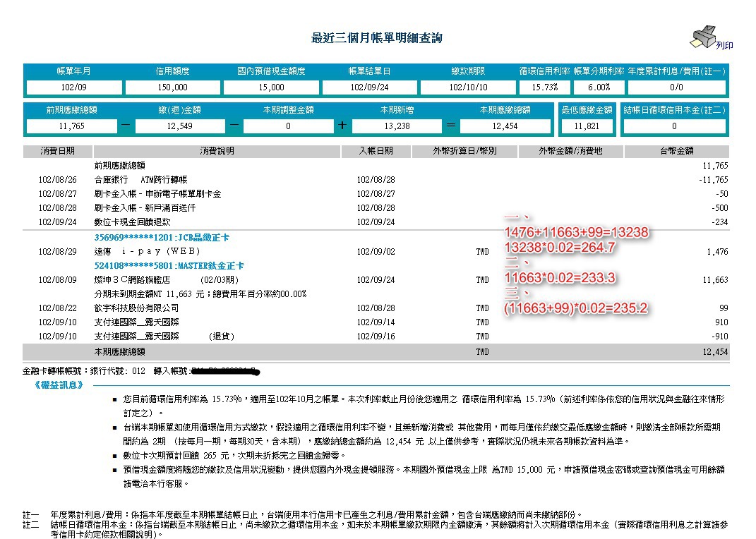Select the 合庫銀行 ATM跨行轉帳 transaction description

pyautogui.click(x=140, y=180)
